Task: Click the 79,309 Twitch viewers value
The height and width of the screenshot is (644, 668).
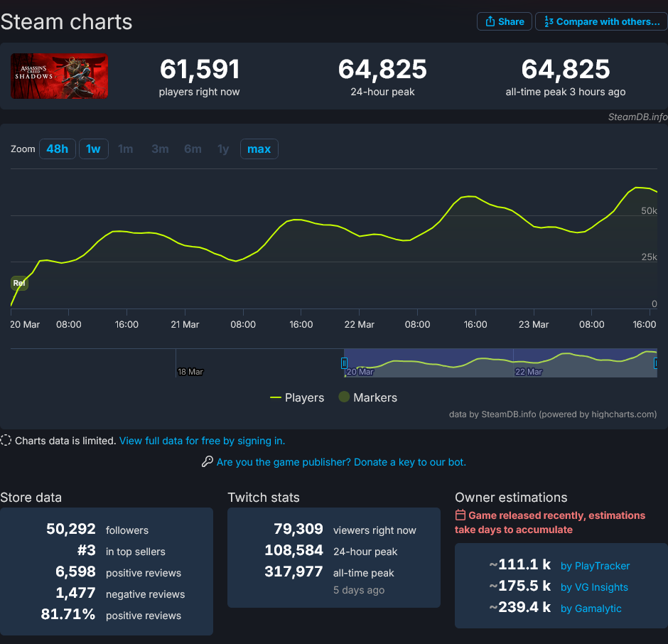Action: [x=298, y=529]
